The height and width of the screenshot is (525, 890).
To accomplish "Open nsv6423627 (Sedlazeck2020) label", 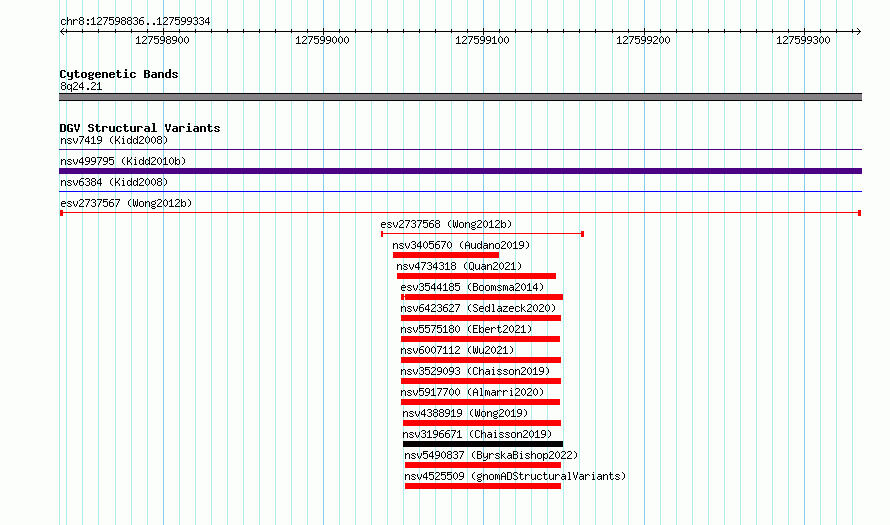I will click(x=478, y=308).
